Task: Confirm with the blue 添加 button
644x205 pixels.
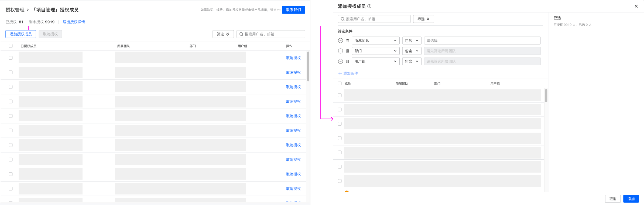Action: click(x=631, y=199)
